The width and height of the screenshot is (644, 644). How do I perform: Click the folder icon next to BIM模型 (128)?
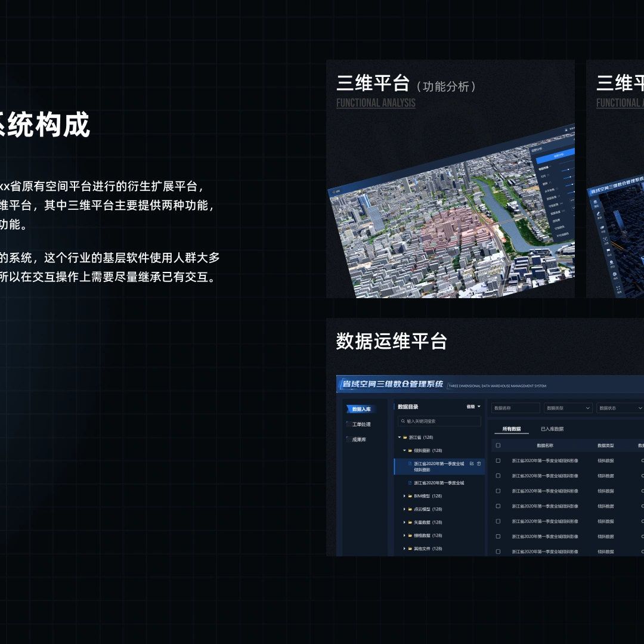click(410, 496)
